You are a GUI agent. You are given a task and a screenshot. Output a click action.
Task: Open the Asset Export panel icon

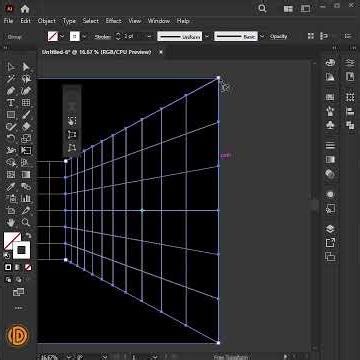(330, 243)
